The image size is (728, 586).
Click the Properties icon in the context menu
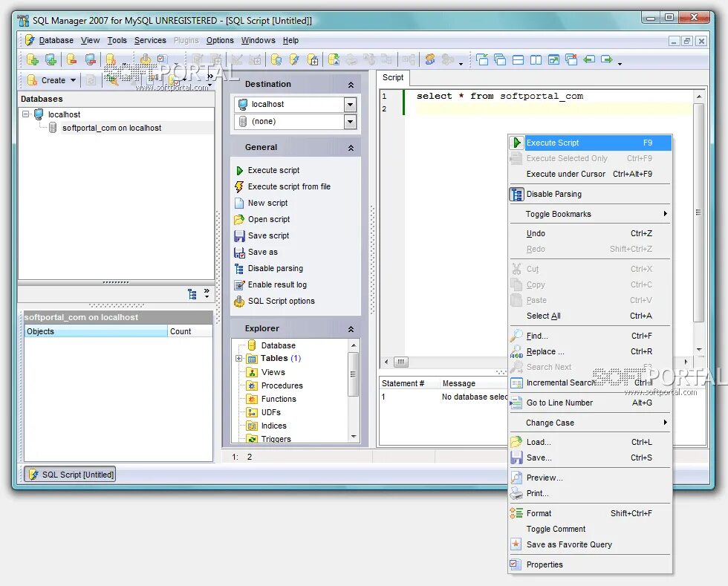point(516,564)
